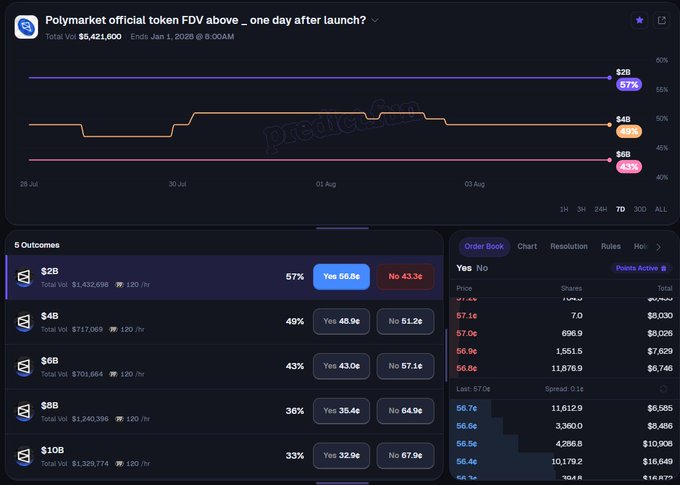Screen dimensions: 680x485
Task: Click the Points Active badge
Action: tap(641, 268)
